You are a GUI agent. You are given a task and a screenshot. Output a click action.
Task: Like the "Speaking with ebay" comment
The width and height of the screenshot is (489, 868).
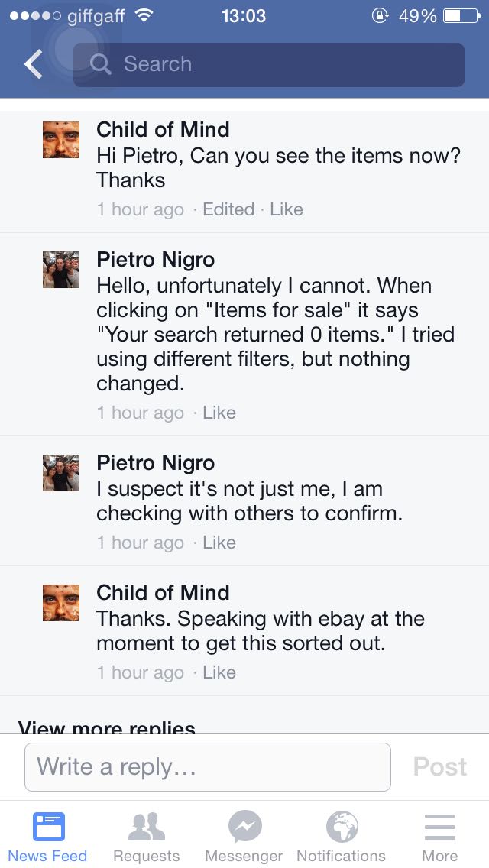pyautogui.click(x=219, y=672)
